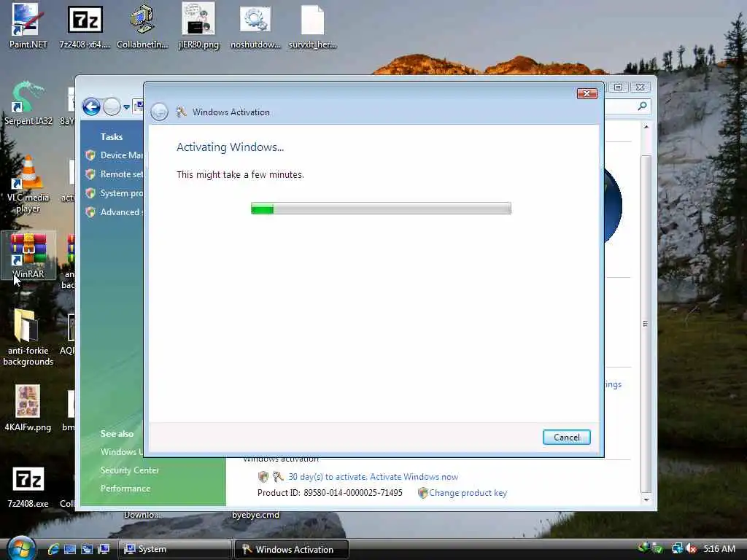Click the 5:16 AM clock

(719, 548)
